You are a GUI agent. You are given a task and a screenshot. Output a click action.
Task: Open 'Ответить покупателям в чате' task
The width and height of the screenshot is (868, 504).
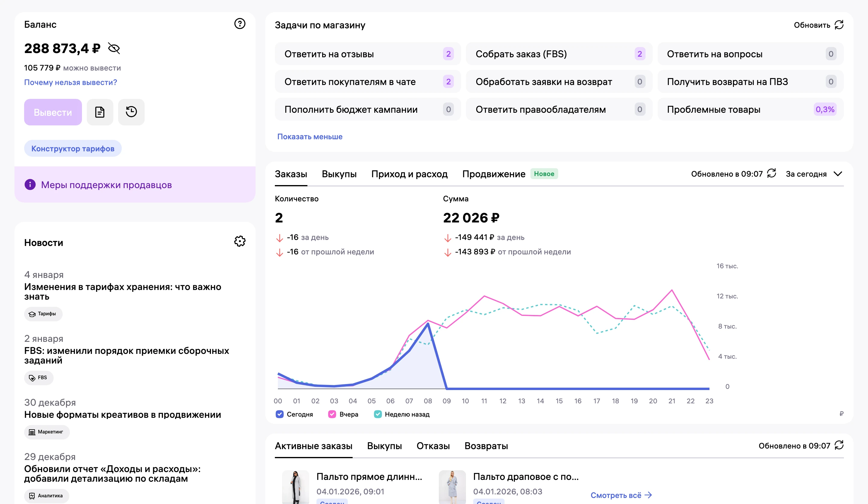367,82
